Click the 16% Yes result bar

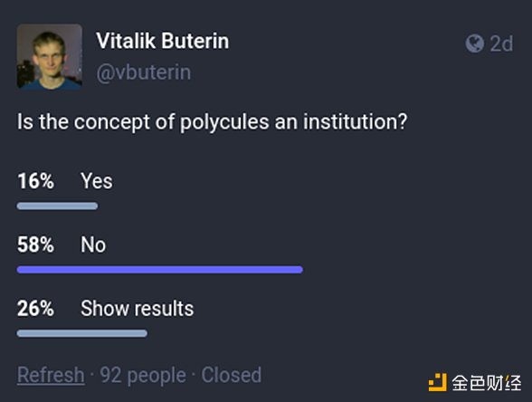click(x=57, y=206)
